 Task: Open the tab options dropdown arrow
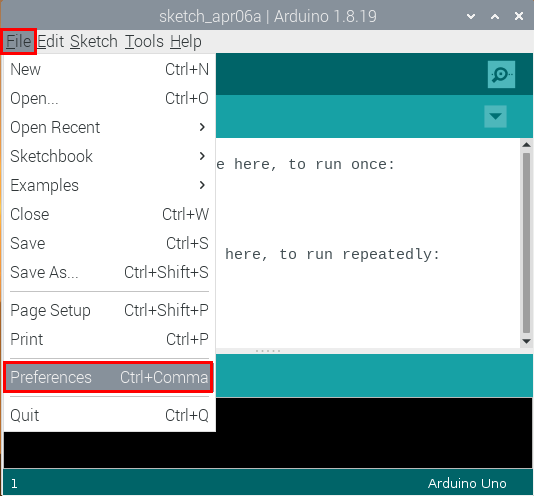point(495,116)
